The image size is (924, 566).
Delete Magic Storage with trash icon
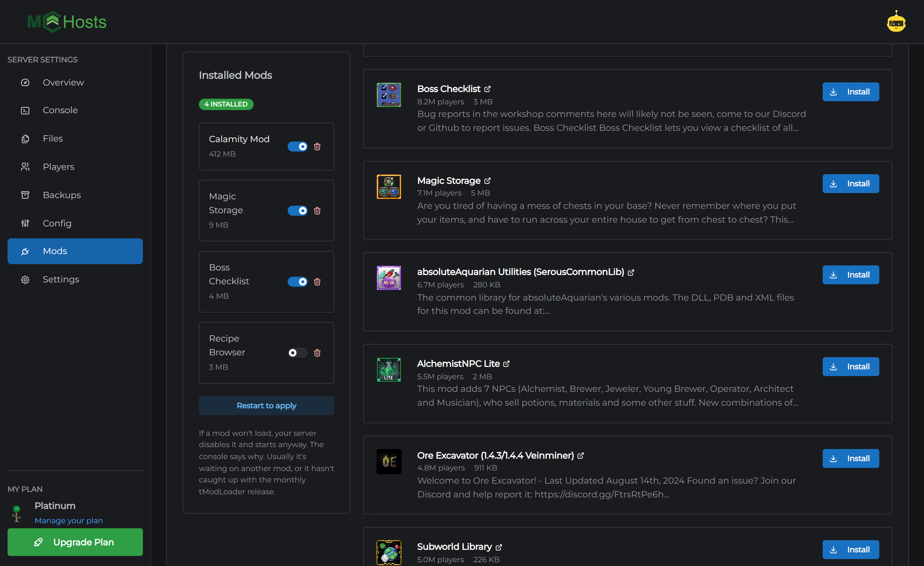click(317, 210)
